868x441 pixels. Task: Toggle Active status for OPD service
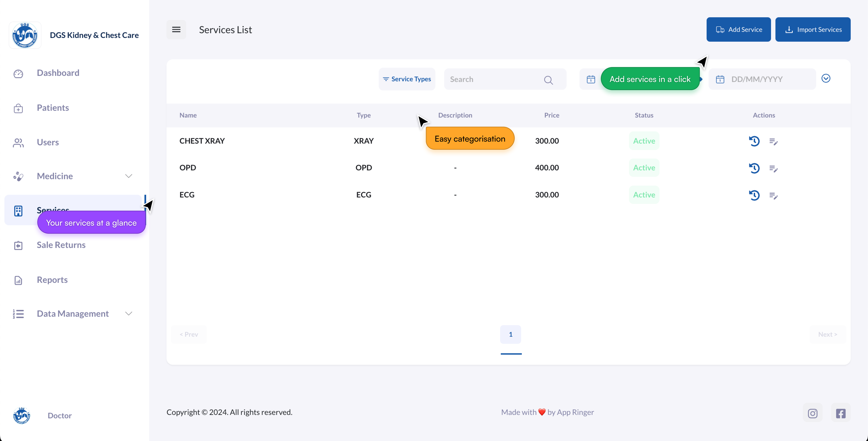coord(644,168)
